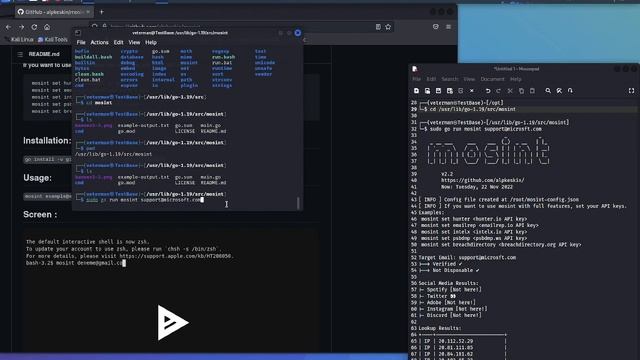Screen dimensions: 640x360
Task: Click 'Lookup Results:' line in Mousepad
Action: (x=440, y=328)
